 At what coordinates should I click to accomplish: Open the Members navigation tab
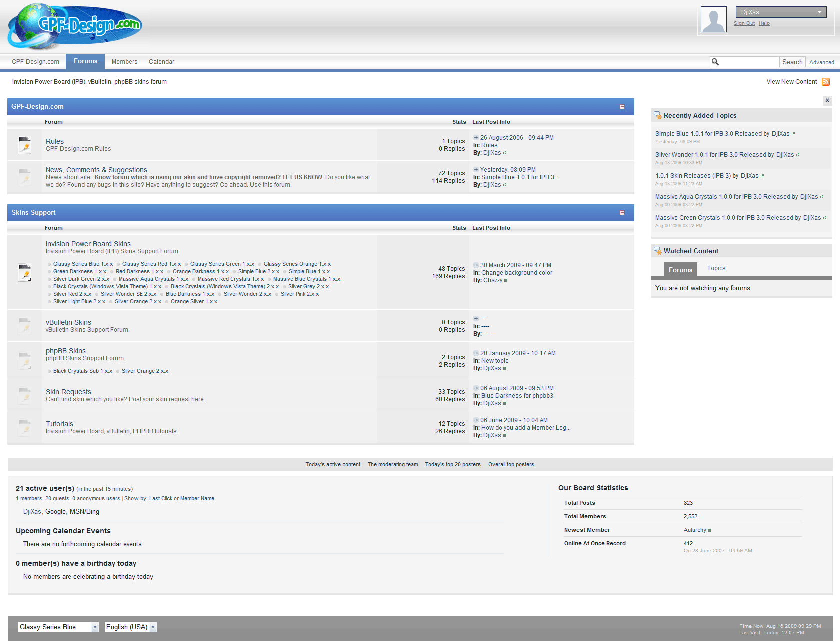tap(124, 62)
